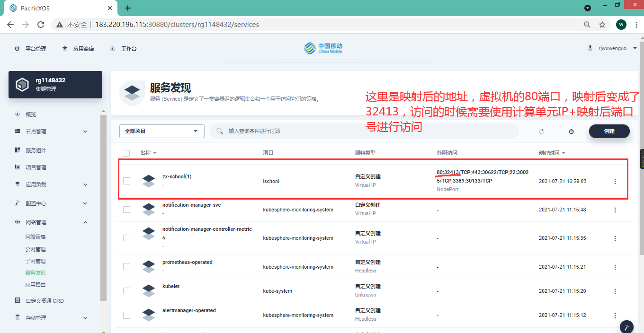Click the sidebar vertical scrollbar
Image resolution: width=644 pixels, height=333 pixels.
[x=103, y=208]
